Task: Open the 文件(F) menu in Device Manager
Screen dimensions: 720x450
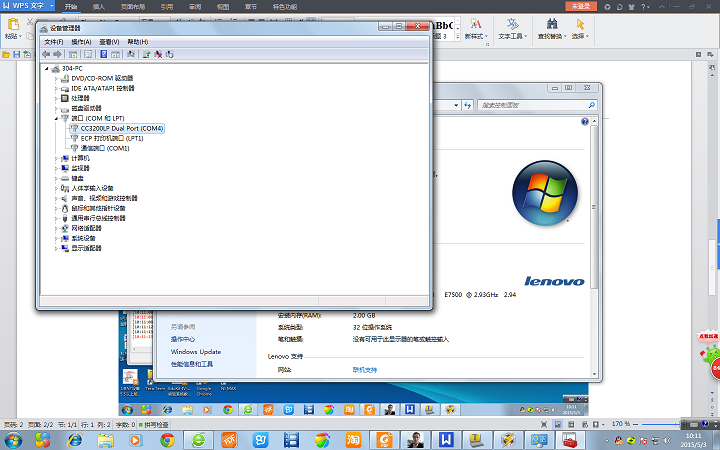Action: [x=54, y=42]
